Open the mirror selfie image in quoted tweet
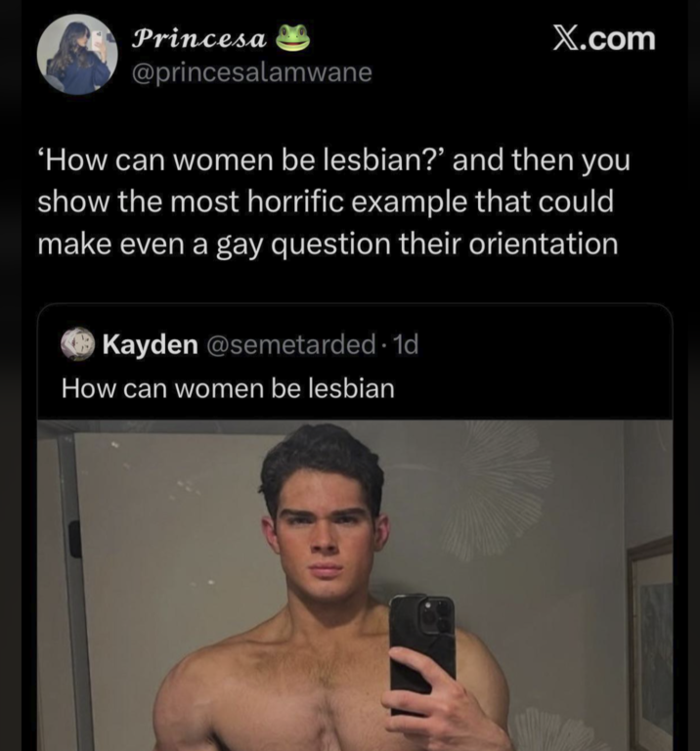This screenshot has height=751, width=700. pyautogui.click(x=355, y=586)
